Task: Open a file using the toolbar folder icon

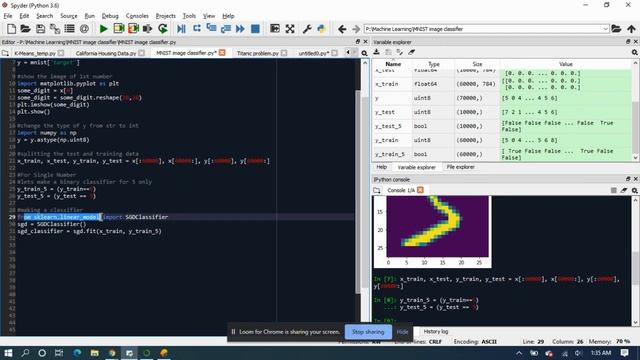Action: tap(25, 29)
